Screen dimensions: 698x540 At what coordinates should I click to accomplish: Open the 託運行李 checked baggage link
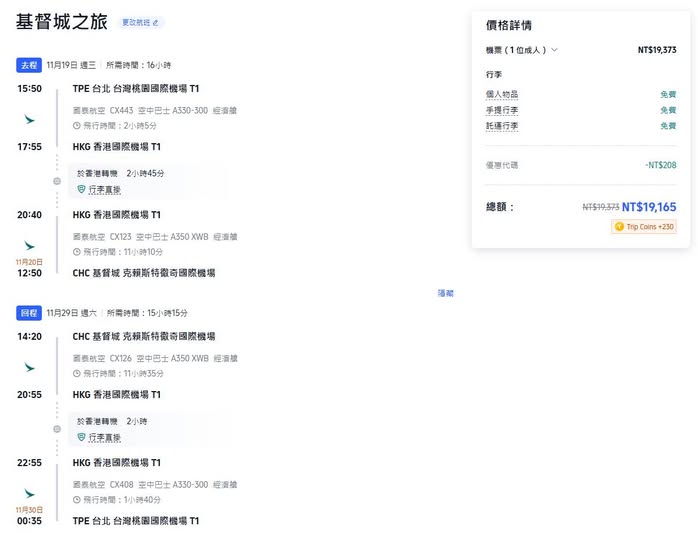502,126
